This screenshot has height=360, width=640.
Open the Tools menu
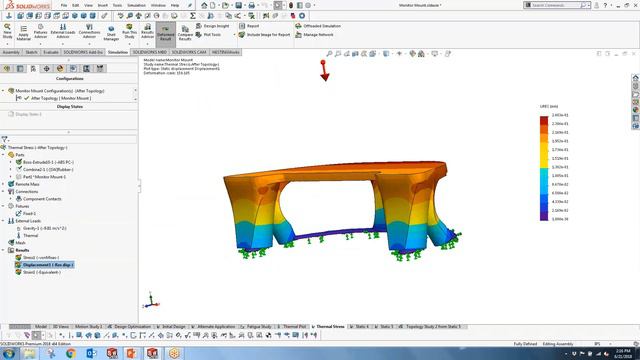(117, 5)
